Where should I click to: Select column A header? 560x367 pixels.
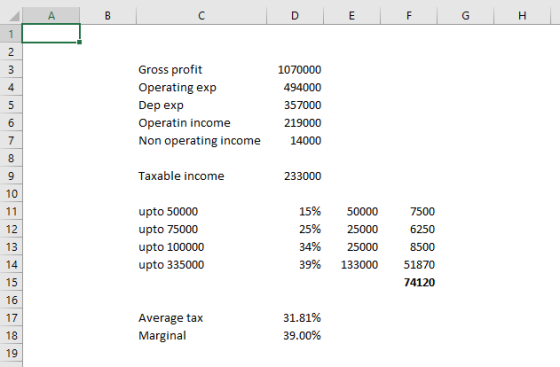pos(51,16)
